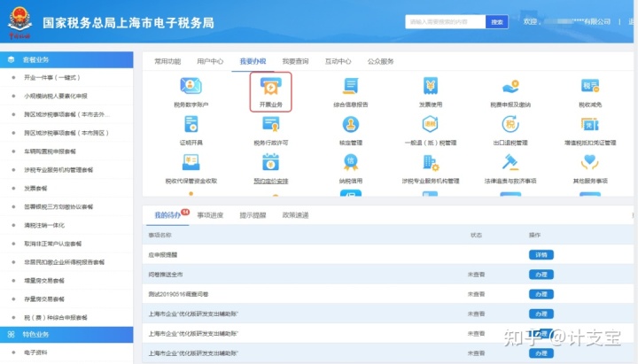Image resolution: width=638 pixels, height=364 pixels.
Task: Click the 综合信息报告 icon
Action: [x=351, y=87]
